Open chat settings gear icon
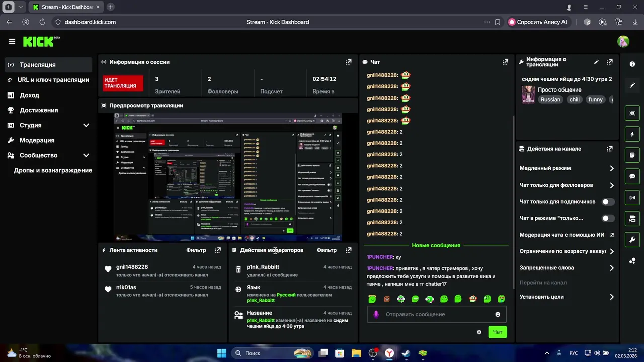Image resolution: width=644 pixels, height=362 pixels. (x=479, y=332)
